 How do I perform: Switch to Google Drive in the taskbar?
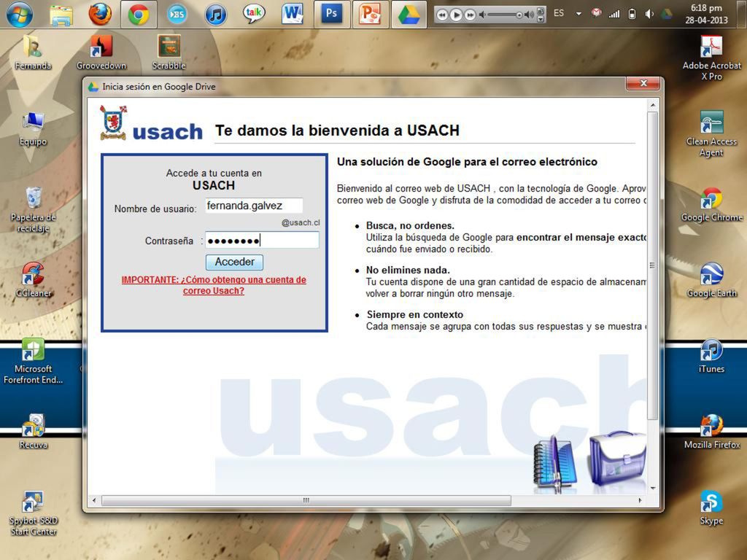[409, 15]
